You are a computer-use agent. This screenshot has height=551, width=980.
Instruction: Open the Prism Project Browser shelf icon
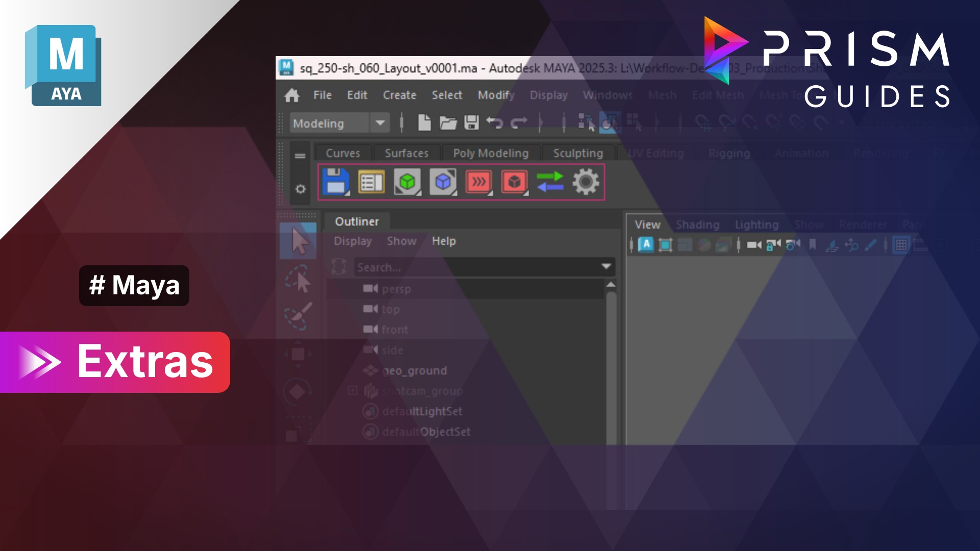371,182
